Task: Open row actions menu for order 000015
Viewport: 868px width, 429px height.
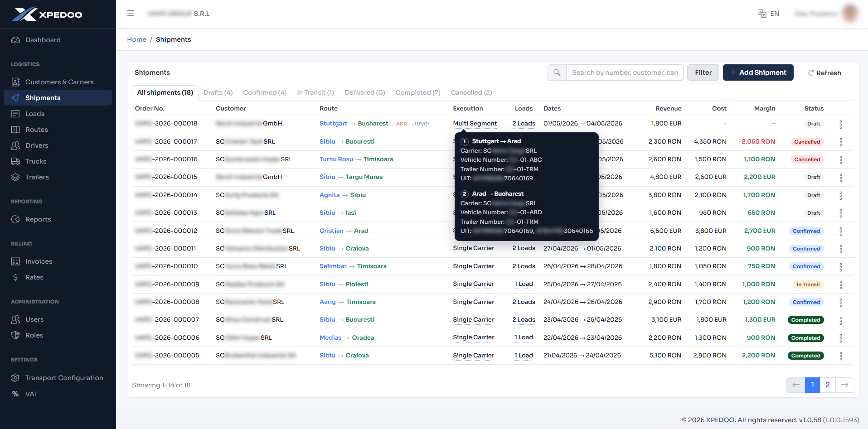Action: click(x=841, y=178)
